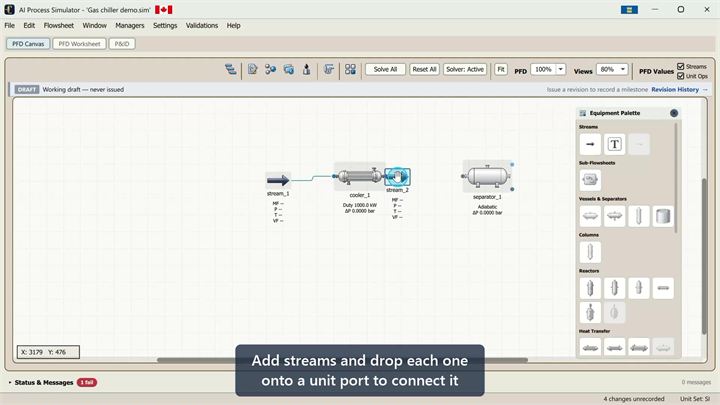Select the material stream arrow in palette

click(590, 144)
